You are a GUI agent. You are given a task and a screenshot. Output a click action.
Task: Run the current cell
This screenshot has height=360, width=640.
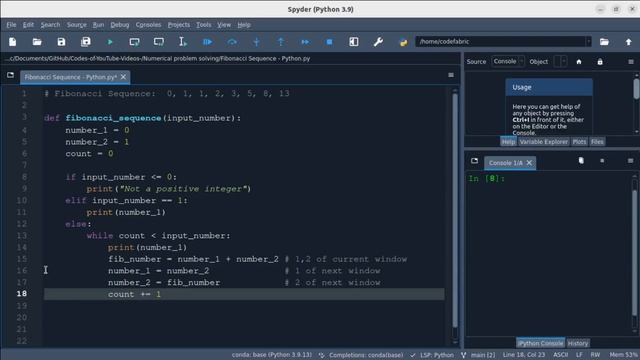134,42
